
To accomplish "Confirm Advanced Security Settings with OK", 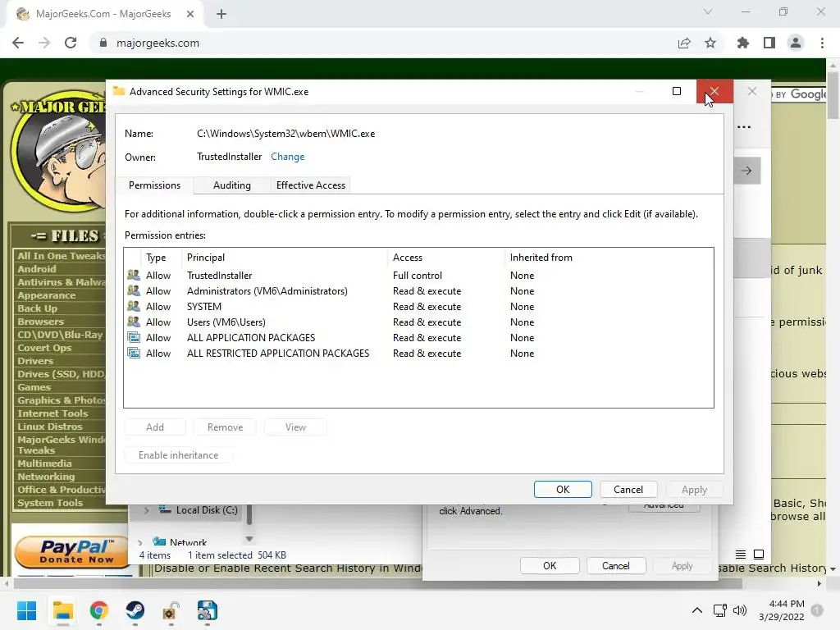I will pyautogui.click(x=563, y=489).
